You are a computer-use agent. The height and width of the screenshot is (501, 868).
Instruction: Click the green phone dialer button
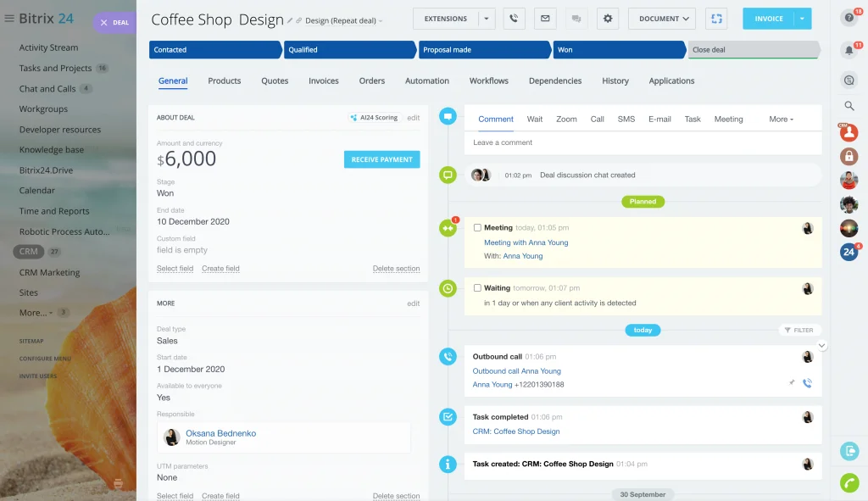tap(849, 482)
